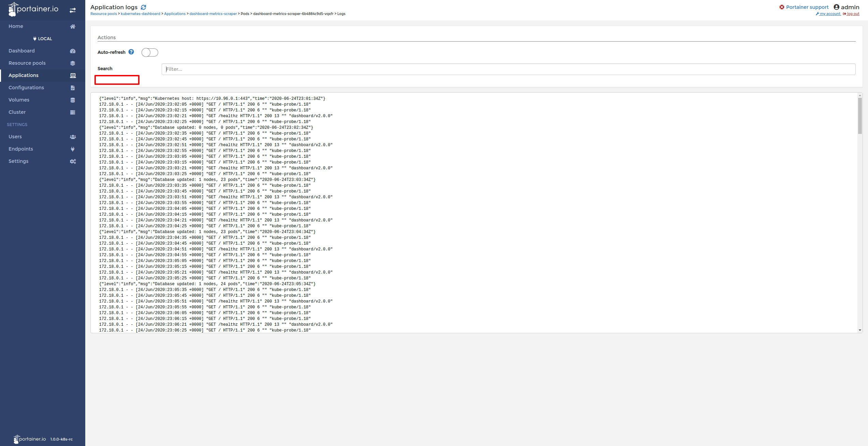
Task: Navigate to Home in the sidebar
Action: [x=16, y=26]
